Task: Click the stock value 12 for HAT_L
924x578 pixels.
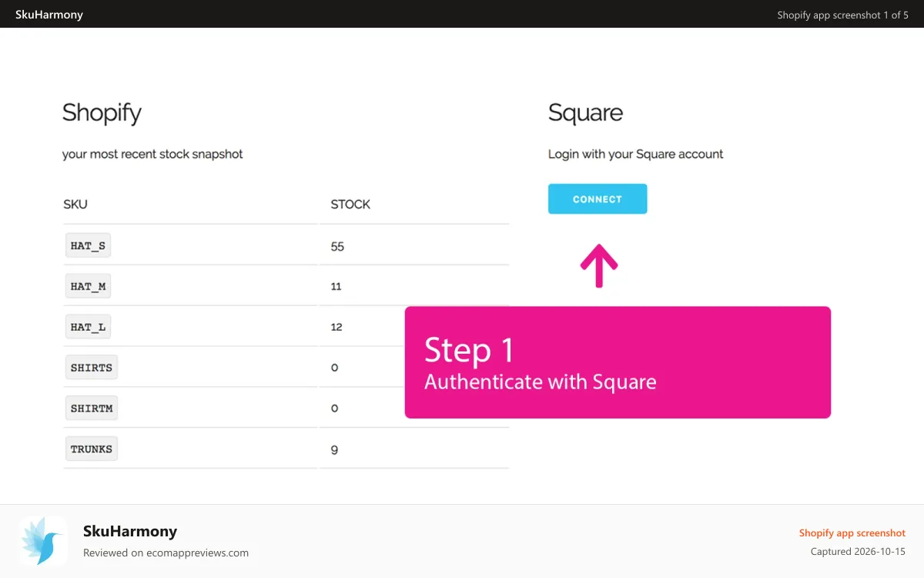Action: point(336,327)
